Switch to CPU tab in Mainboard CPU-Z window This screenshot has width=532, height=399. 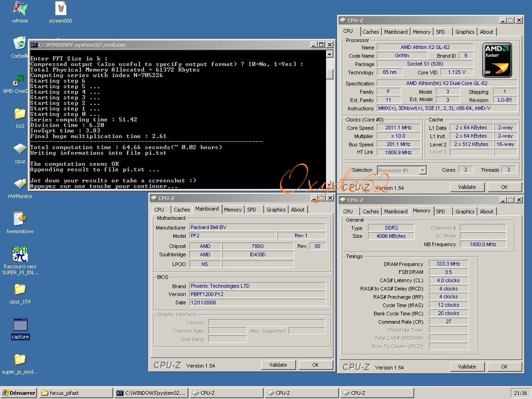pyautogui.click(x=159, y=210)
